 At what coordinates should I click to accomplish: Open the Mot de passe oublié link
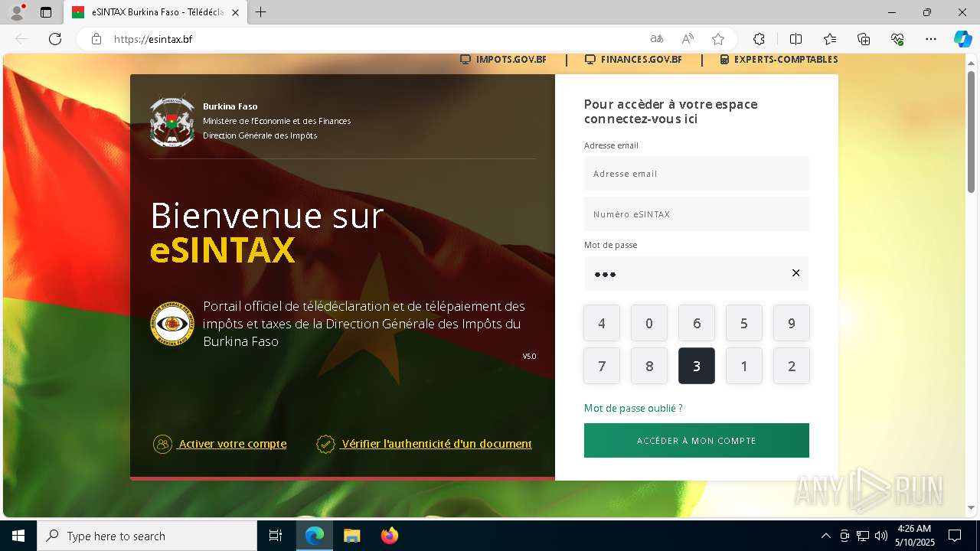(633, 409)
